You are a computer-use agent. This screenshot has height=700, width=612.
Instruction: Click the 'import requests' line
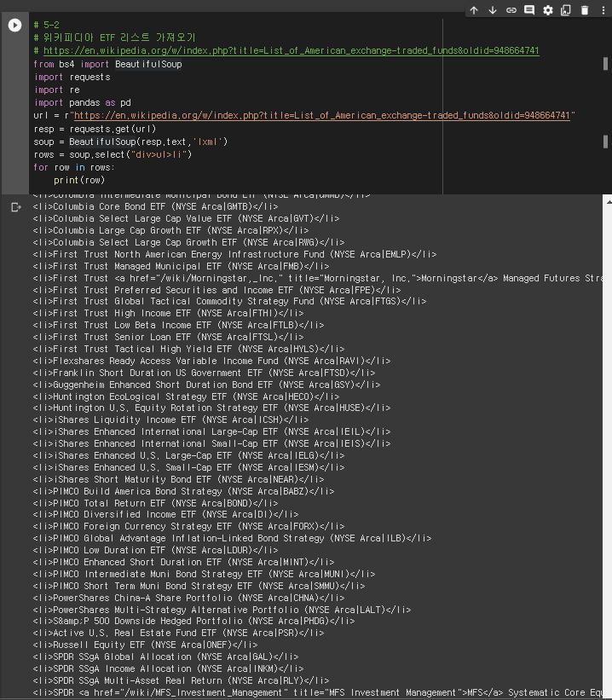pyautogui.click(x=72, y=77)
